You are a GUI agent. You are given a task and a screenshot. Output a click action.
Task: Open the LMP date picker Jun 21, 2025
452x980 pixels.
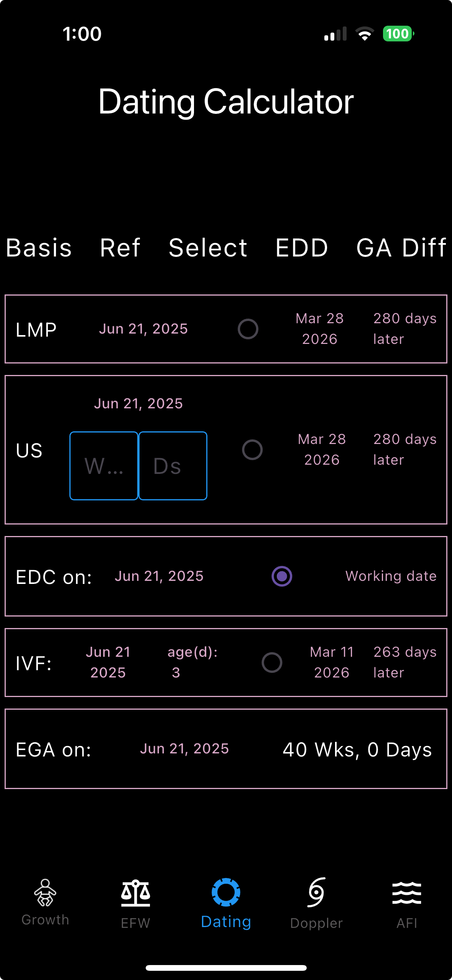[143, 329]
